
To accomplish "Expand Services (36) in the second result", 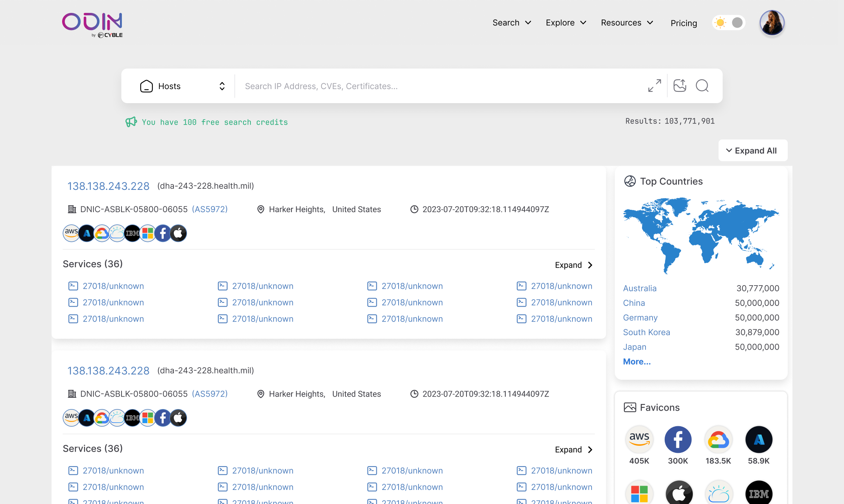I will point(574,450).
